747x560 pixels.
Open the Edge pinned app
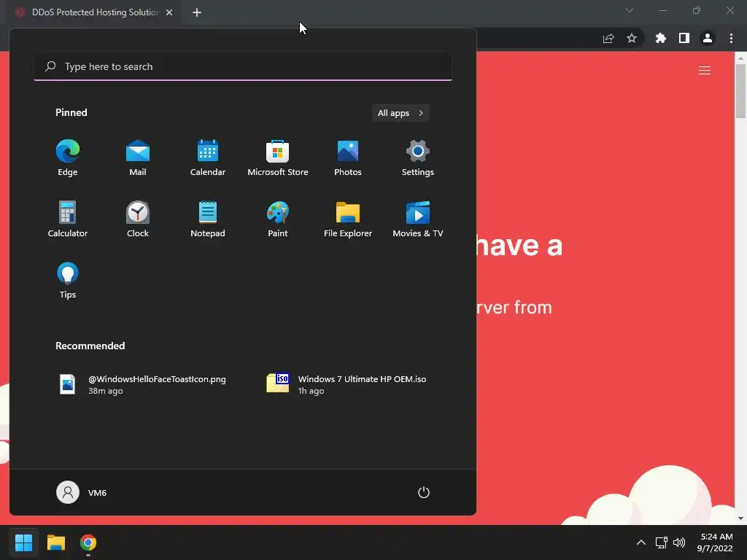pos(68,158)
